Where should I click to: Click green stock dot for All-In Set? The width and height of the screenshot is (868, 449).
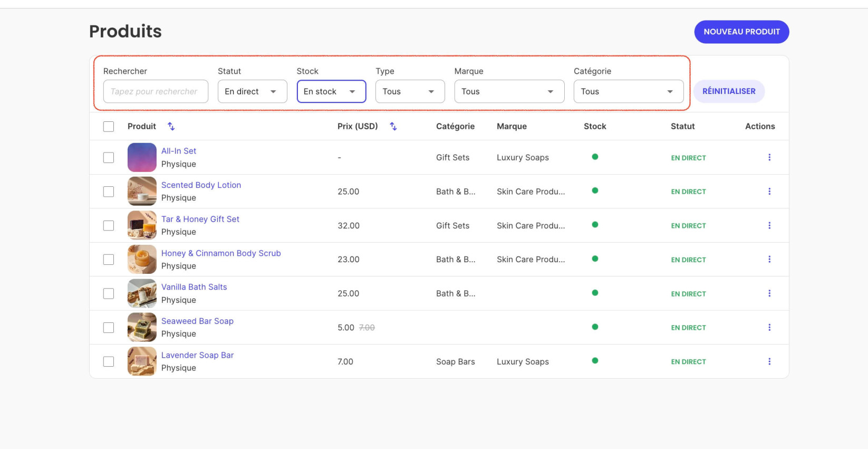coord(595,157)
